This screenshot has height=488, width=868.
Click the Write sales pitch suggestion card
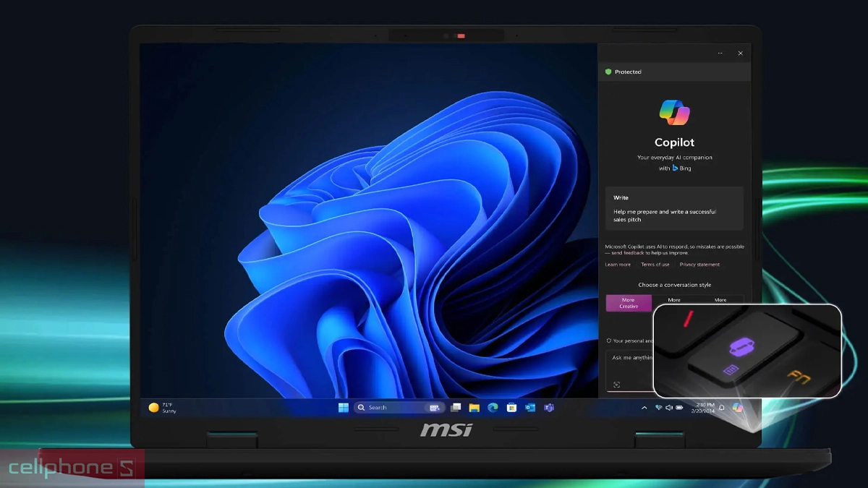[673, 208]
